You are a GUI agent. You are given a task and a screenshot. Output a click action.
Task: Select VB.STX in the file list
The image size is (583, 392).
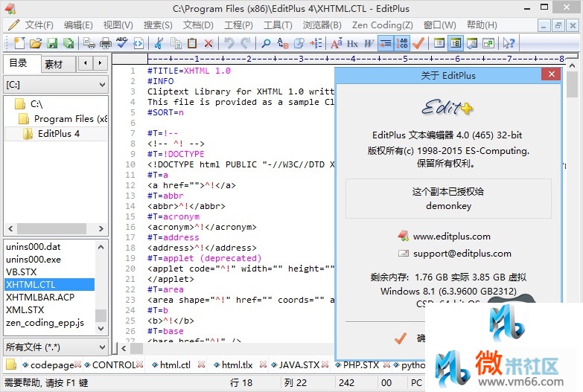tap(21, 272)
